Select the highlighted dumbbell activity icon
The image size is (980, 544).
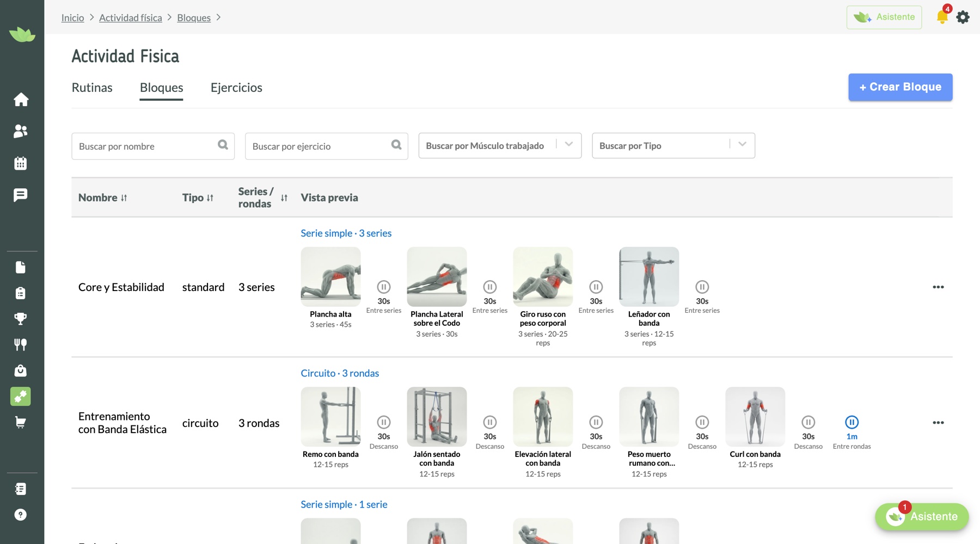(x=21, y=397)
